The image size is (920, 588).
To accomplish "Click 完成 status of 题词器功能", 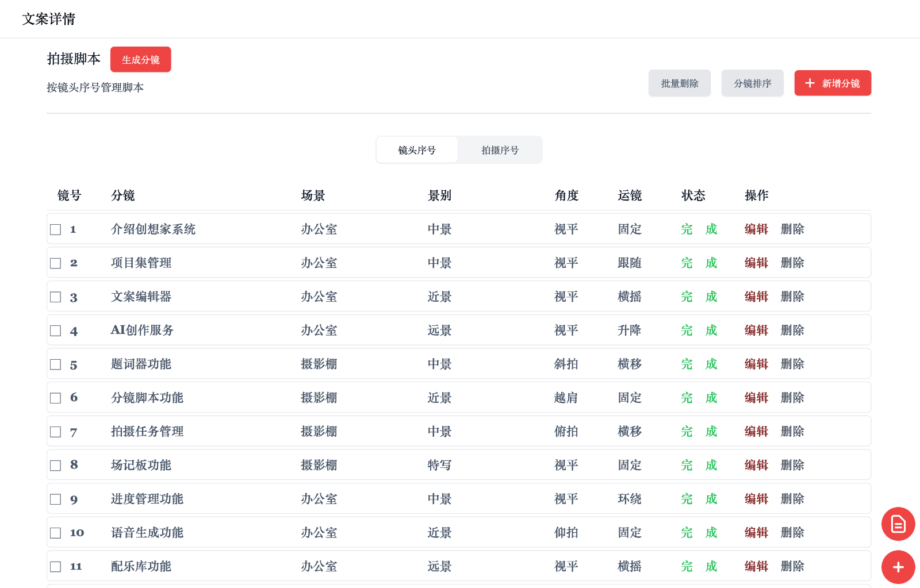I will [x=699, y=364].
